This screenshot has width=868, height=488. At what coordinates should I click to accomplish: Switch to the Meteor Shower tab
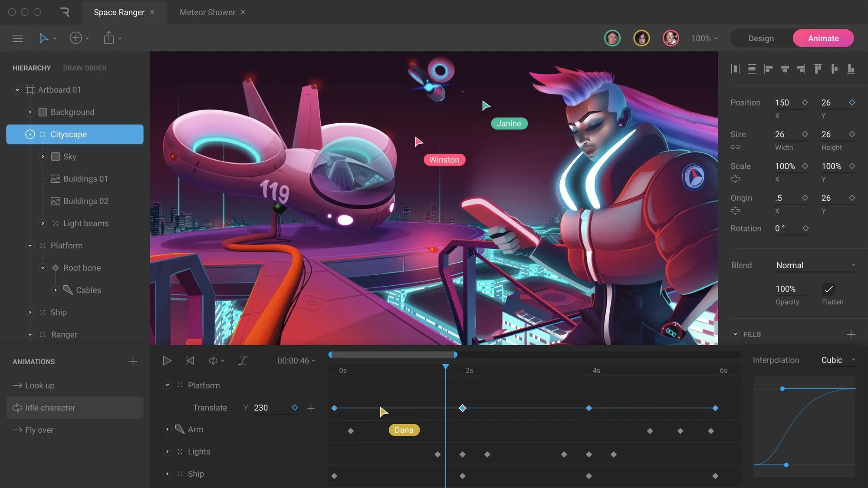tap(207, 13)
